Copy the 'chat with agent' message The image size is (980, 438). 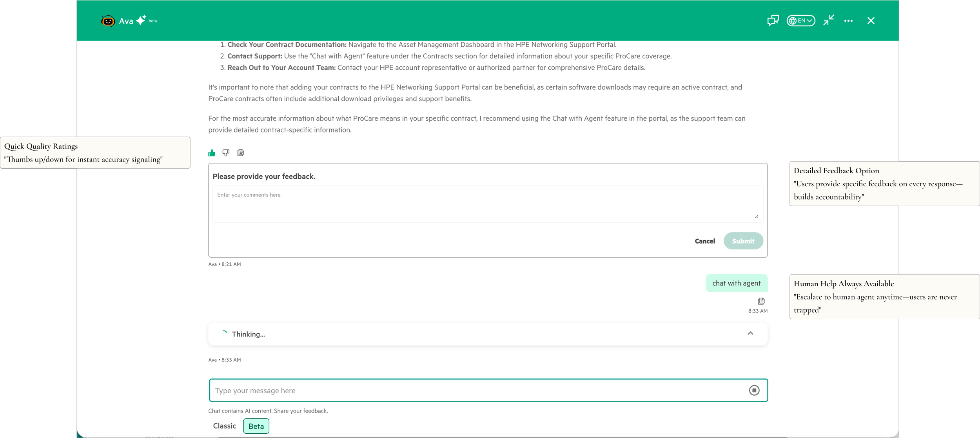(x=761, y=301)
